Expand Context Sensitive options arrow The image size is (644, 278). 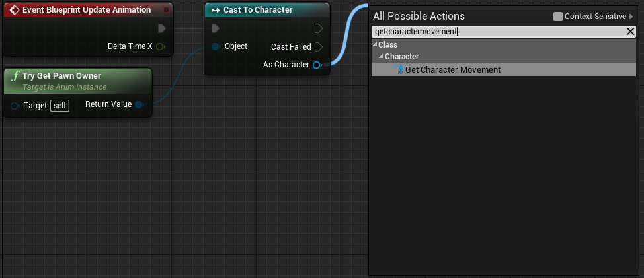coord(631,17)
